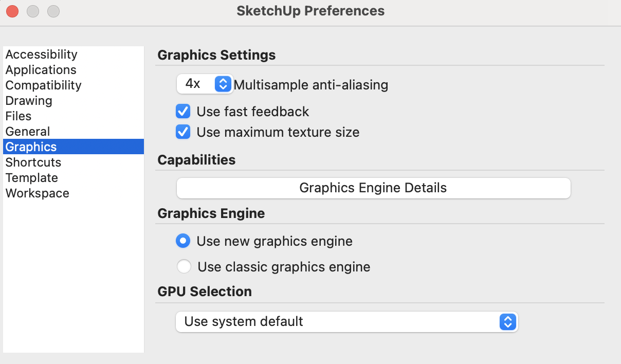Click the Graphics Engine Details button
The height and width of the screenshot is (364, 621).
(373, 188)
